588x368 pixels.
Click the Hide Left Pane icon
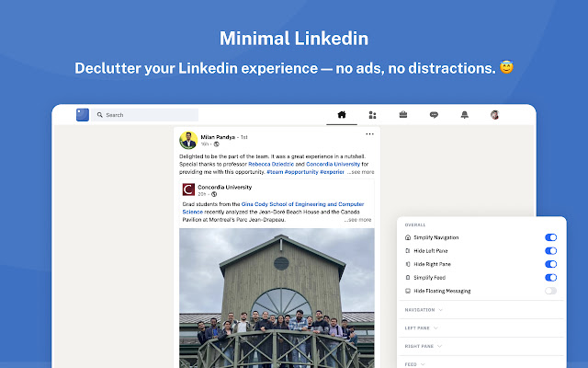[x=408, y=251]
